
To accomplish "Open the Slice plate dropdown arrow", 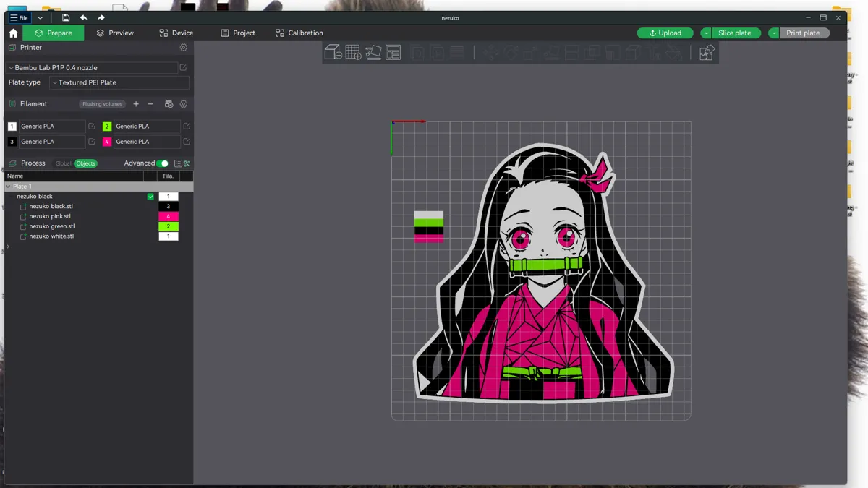I will click(x=706, y=33).
